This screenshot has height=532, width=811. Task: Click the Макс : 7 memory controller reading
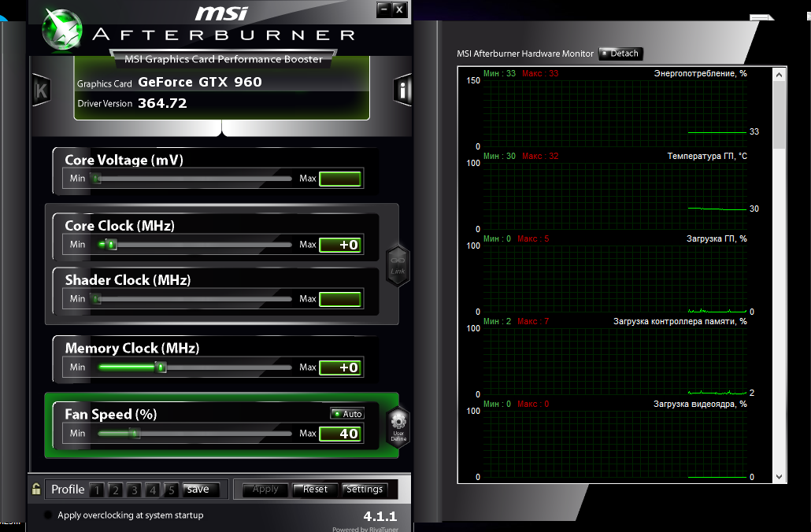pyautogui.click(x=533, y=322)
